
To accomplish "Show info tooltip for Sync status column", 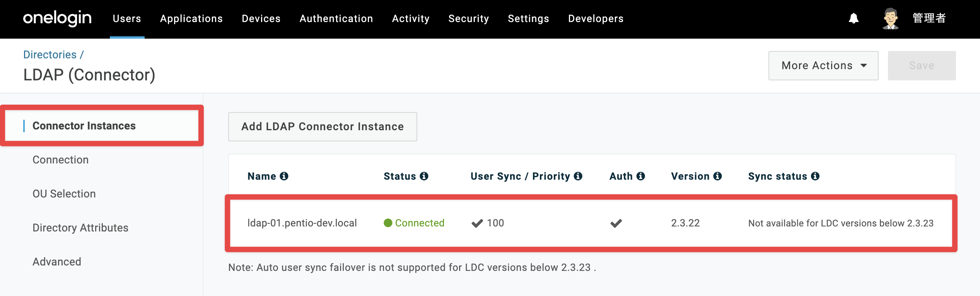I will (816, 176).
